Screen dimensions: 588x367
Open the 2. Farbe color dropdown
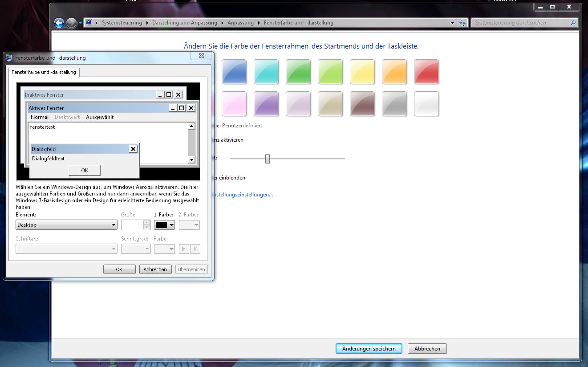(x=189, y=225)
